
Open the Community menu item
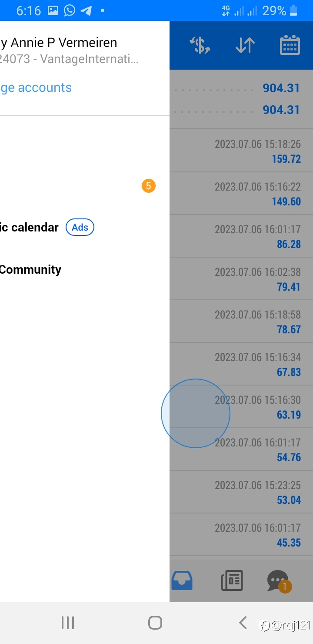pyautogui.click(x=30, y=269)
